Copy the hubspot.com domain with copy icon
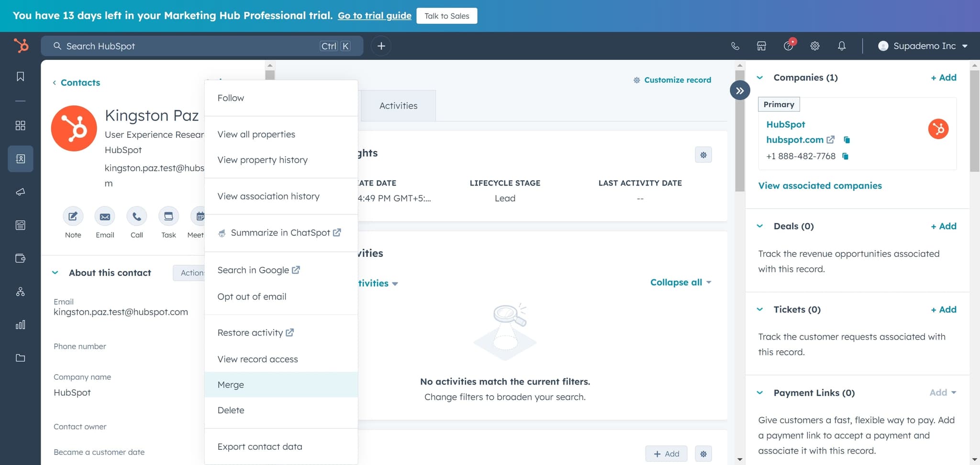Screen dimensions: 980x465 pyautogui.click(x=846, y=140)
